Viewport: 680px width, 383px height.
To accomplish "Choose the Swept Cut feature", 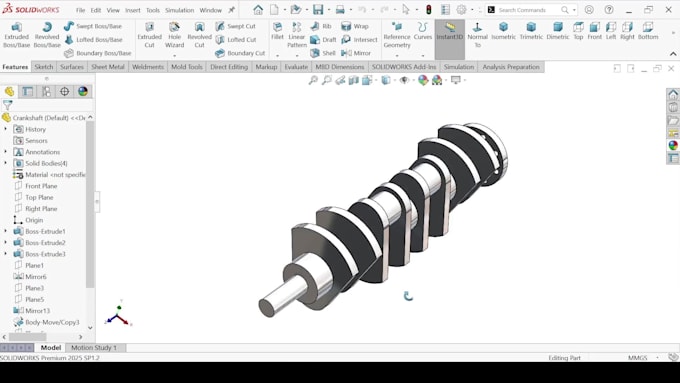I will click(x=235, y=26).
